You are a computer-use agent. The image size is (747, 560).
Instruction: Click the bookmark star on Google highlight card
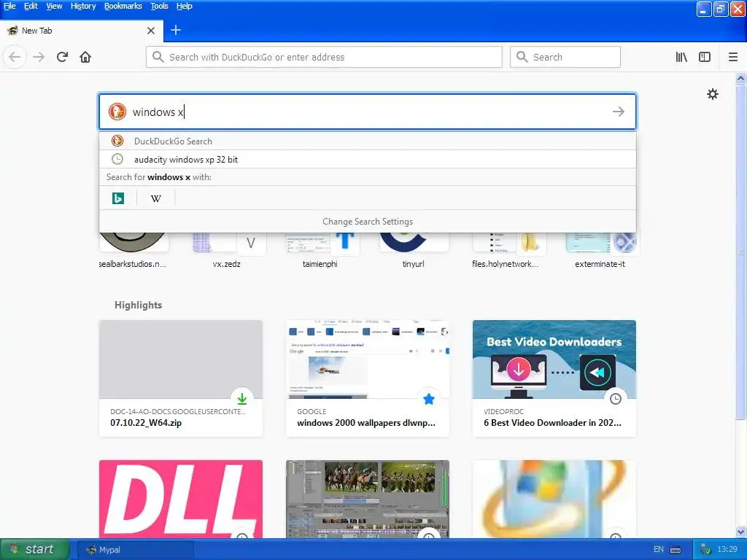[x=429, y=399]
